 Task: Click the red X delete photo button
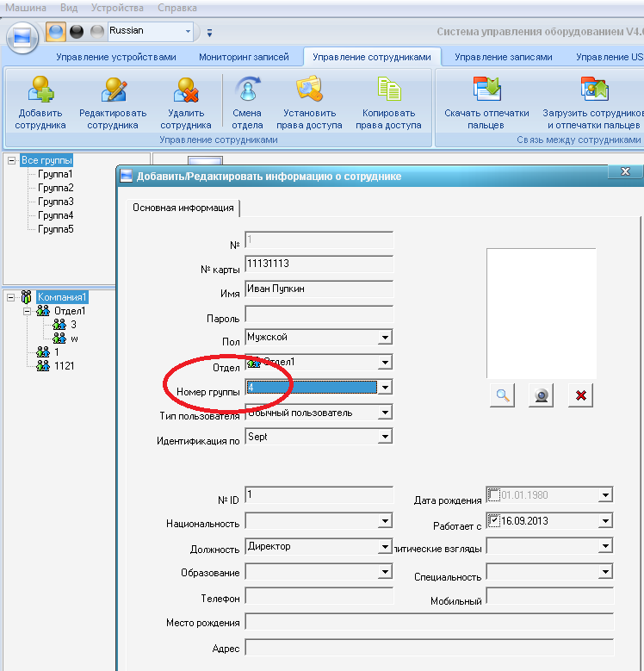click(580, 395)
